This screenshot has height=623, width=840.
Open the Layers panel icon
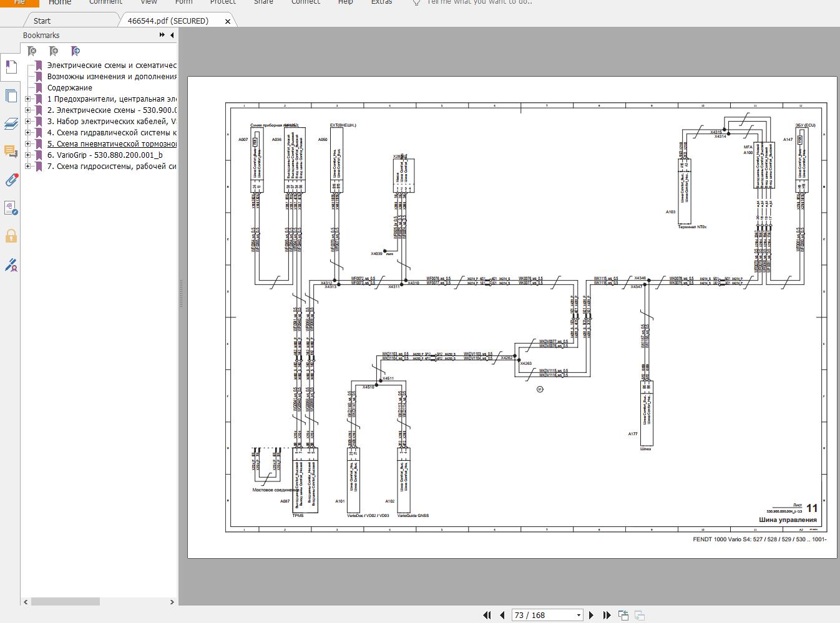[10, 123]
